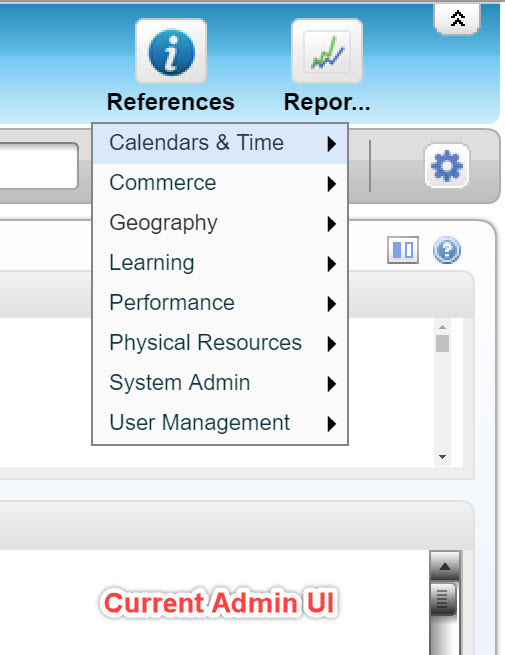Open the User Management menu entry
Screen dimensions: 505x655
click(x=220, y=424)
